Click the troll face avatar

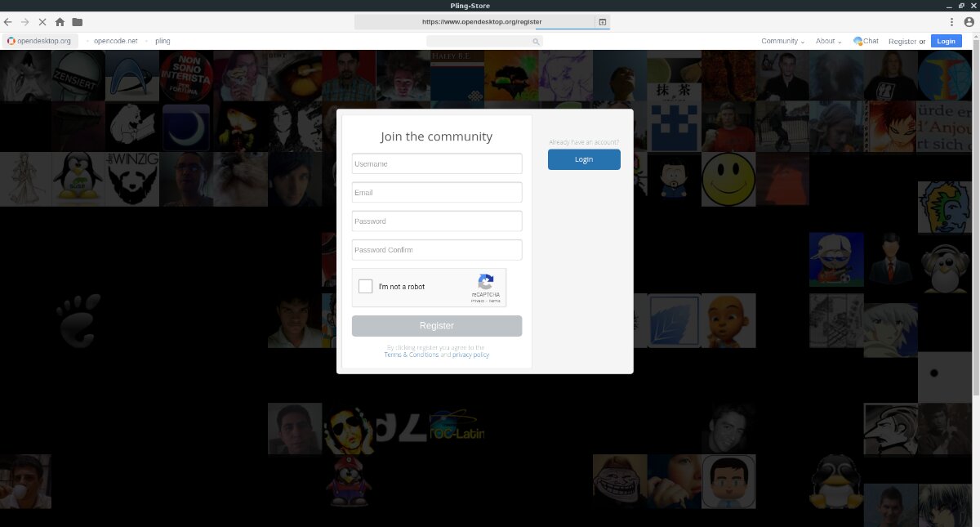620,481
